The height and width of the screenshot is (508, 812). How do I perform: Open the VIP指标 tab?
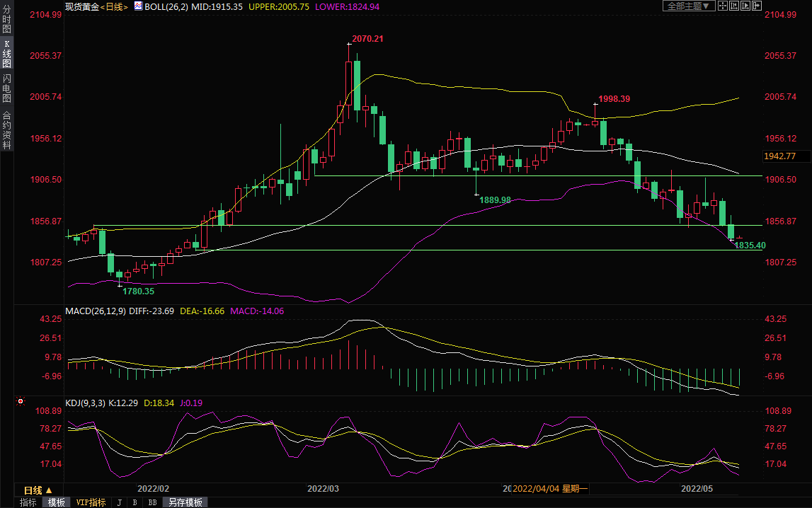[x=91, y=502]
